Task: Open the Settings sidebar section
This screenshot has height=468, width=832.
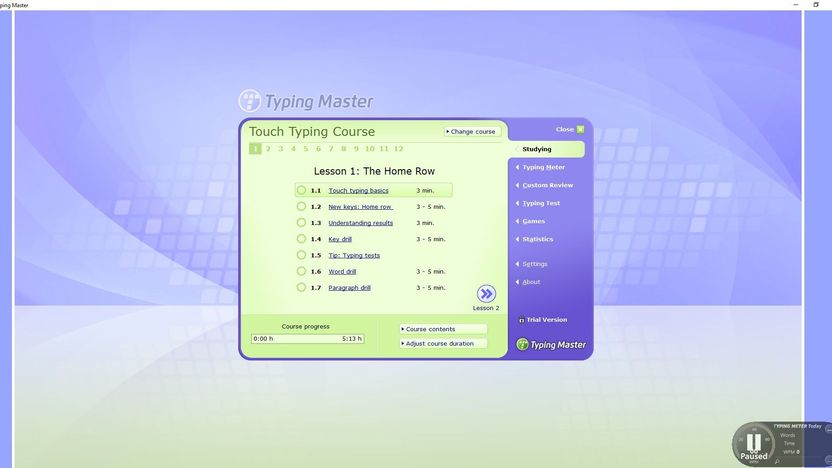Action: tap(534, 264)
